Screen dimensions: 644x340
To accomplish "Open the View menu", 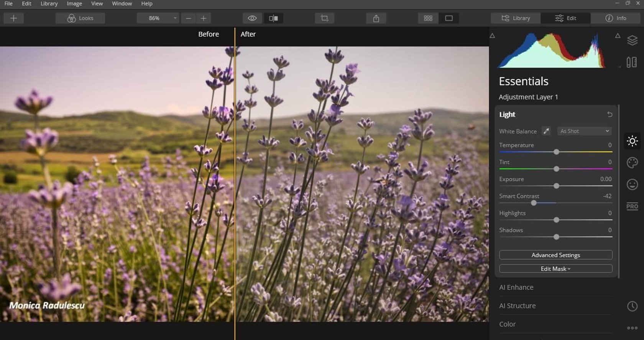I will coord(97,3).
